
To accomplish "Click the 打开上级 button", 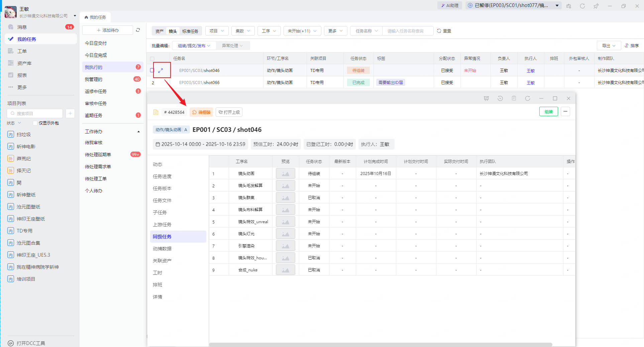I will click(229, 112).
